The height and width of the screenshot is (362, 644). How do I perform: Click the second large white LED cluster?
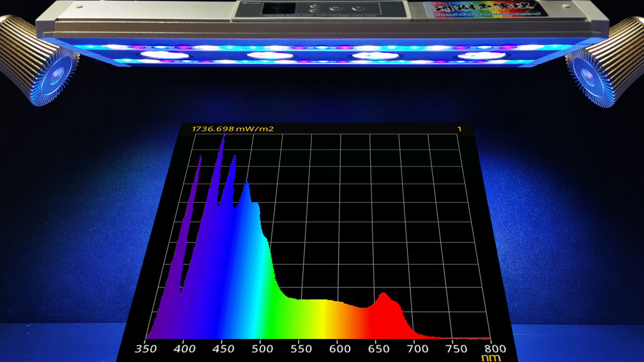pos(271,55)
